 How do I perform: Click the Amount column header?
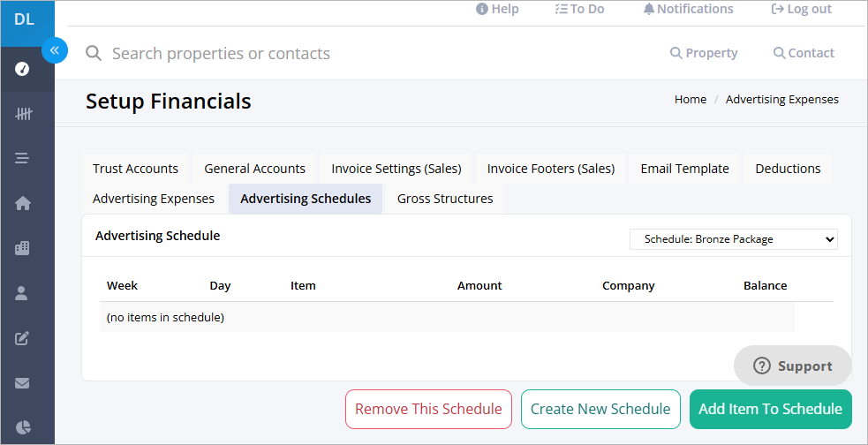(x=479, y=285)
